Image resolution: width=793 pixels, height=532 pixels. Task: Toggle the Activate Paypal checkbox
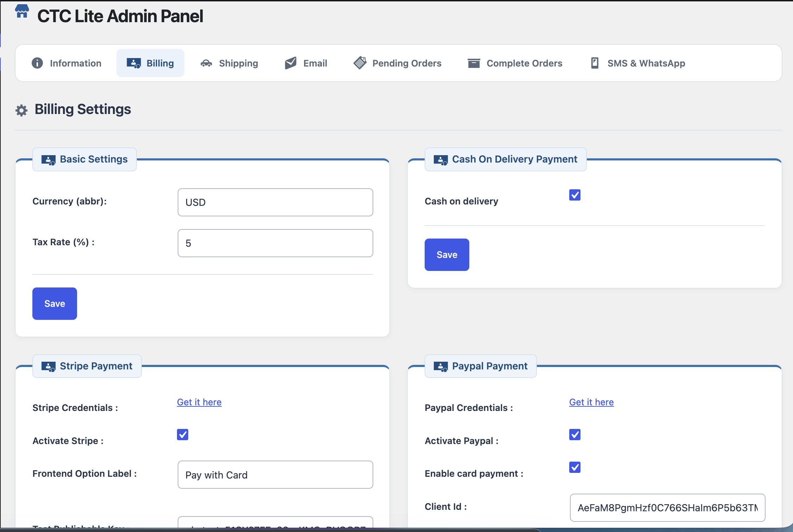(x=575, y=435)
